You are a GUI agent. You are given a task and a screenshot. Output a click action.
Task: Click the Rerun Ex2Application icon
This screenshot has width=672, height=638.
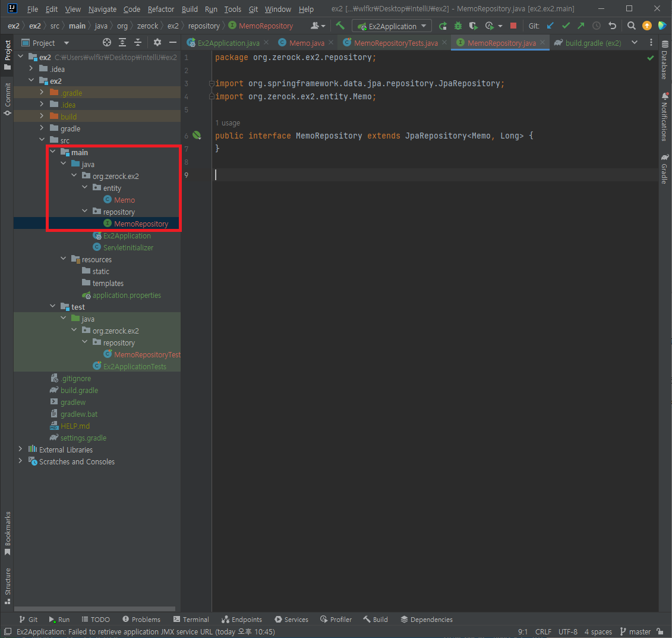click(443, 26)
